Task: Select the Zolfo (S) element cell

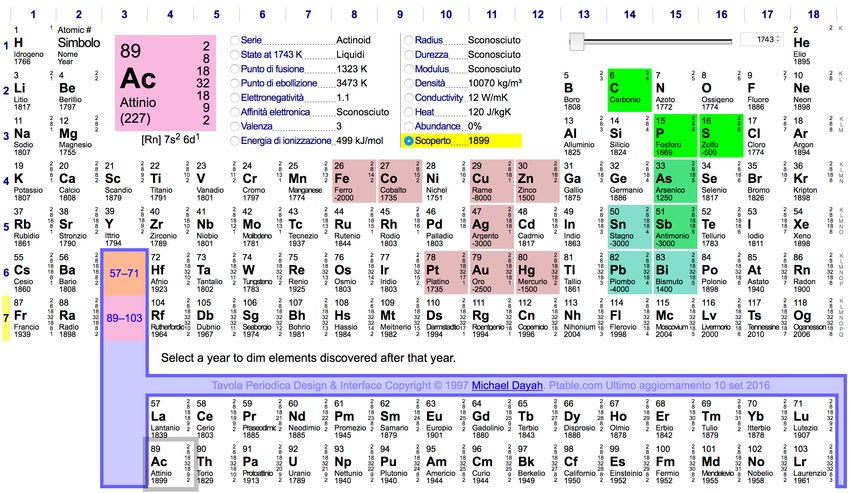Action: [721, 136]
